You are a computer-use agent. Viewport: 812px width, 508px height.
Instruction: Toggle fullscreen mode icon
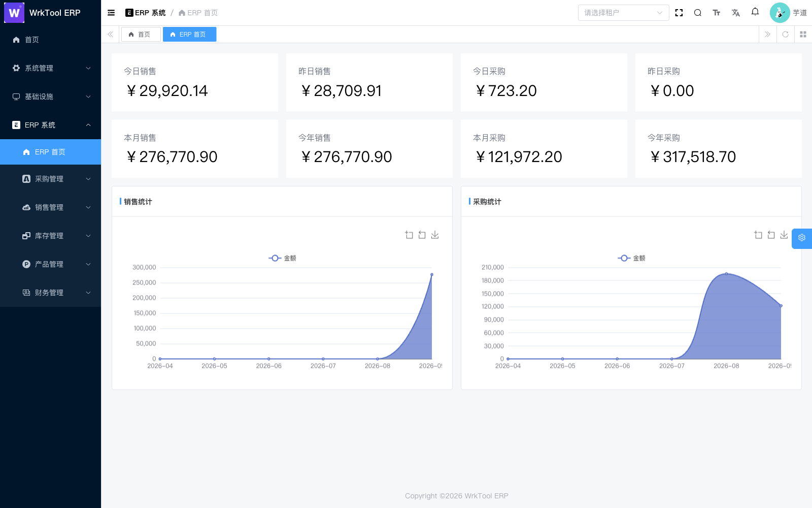pyautogui.click(x=679, y=13)
